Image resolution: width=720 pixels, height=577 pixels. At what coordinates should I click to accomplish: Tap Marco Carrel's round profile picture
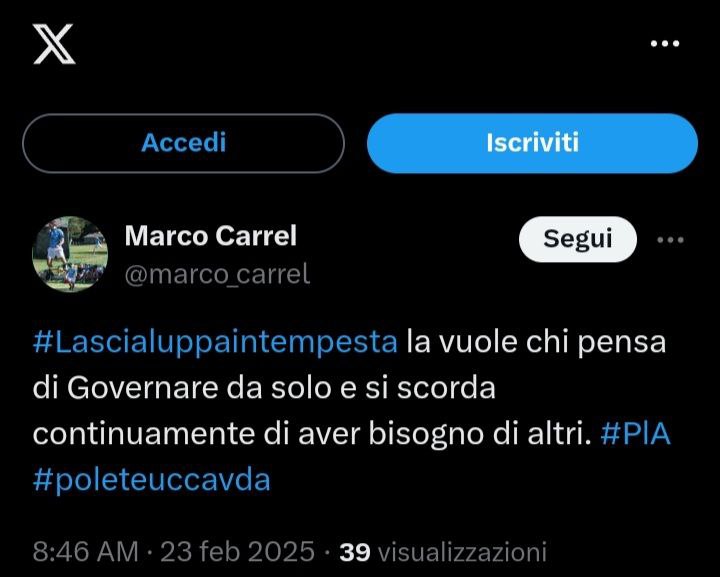tap(70, 254)
